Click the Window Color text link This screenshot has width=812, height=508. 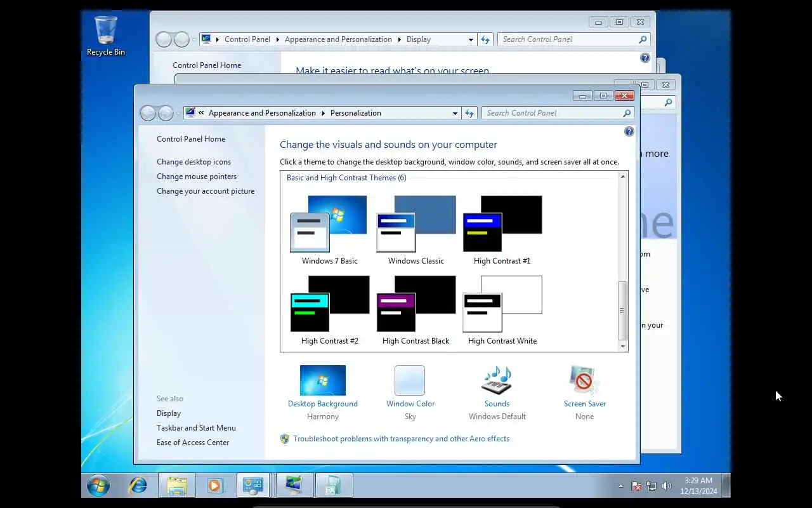[410, 404]
